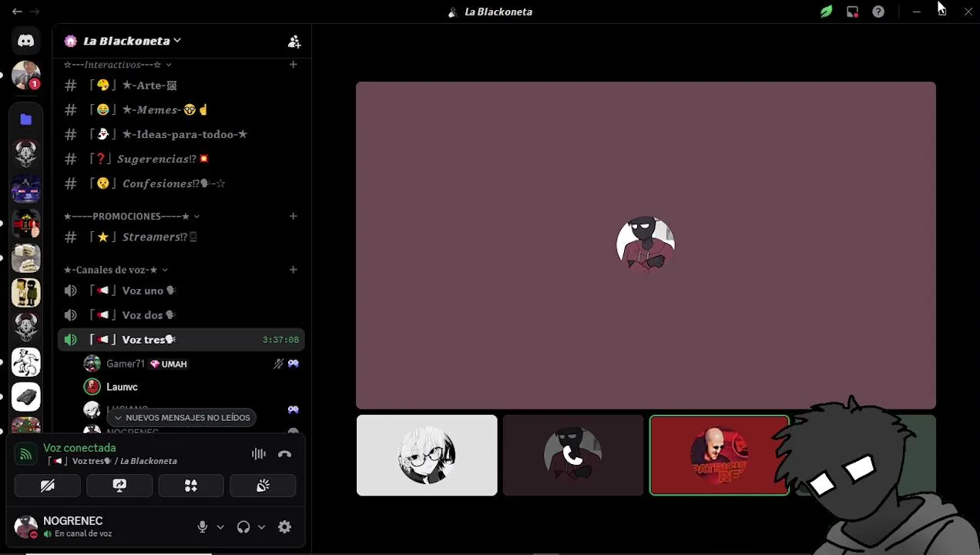
Task: Add a channel to PROMOCIONES category
Action: click(x=293, y=217)
